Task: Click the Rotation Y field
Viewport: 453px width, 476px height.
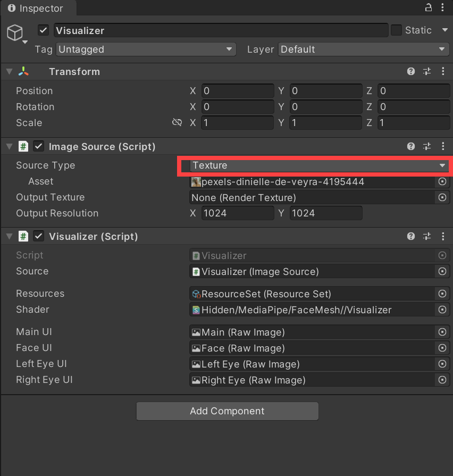Action: (x=326, y=107)
